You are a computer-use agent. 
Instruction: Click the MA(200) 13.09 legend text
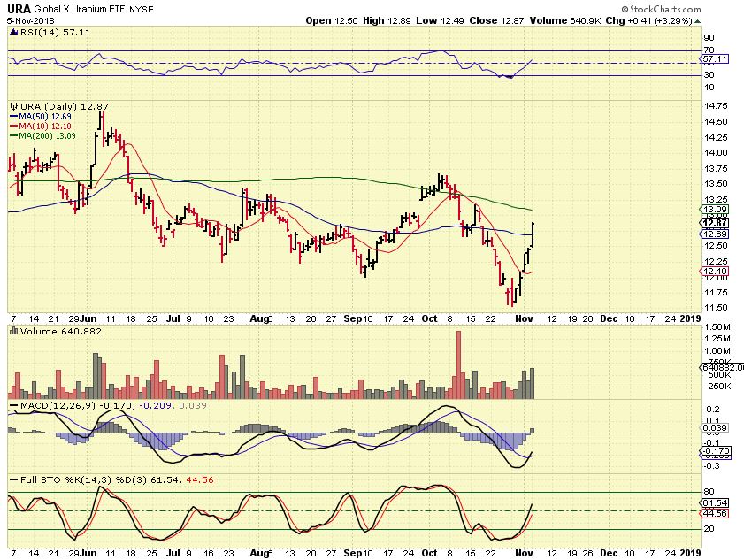47,136
